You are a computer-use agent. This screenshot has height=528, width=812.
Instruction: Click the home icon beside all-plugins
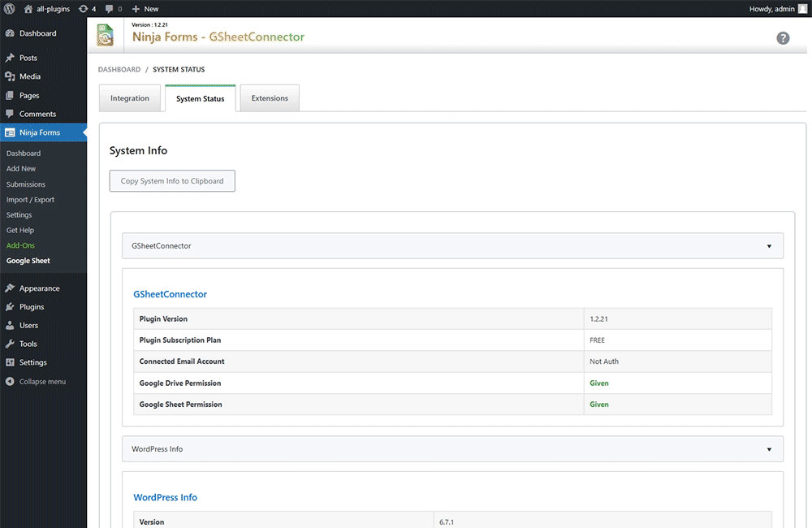28,9
